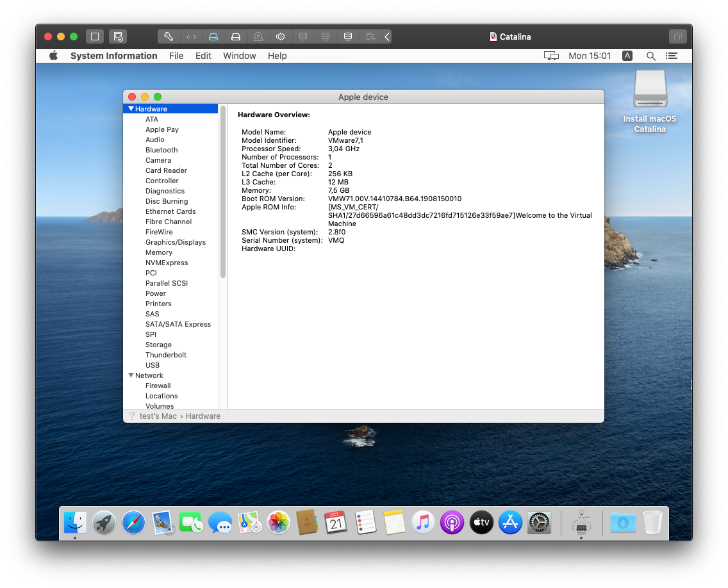728x588 pixels.
Task: Click the shared folder icon in VMware toolbar
Action: point(370,37)
